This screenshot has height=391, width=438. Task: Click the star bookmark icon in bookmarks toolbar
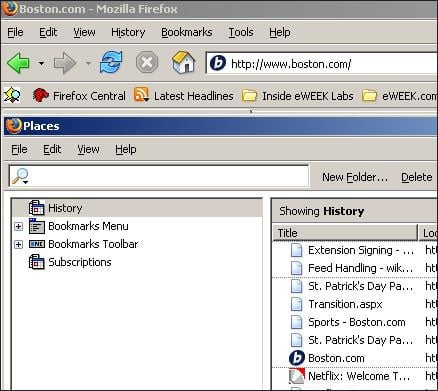click(12, 96)
